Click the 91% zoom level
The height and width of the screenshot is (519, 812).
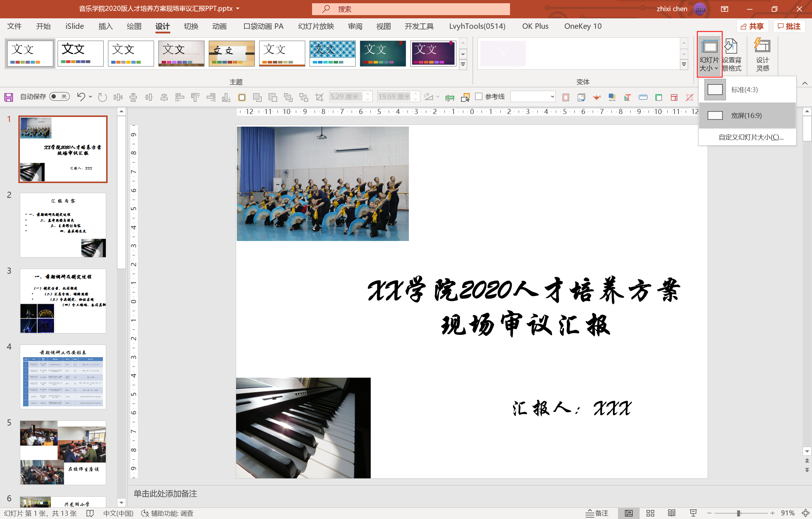[788, 513]
